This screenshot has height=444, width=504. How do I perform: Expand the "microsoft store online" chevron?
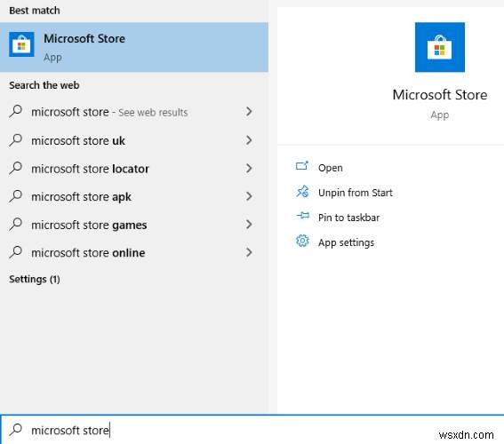tap(249, 252)
